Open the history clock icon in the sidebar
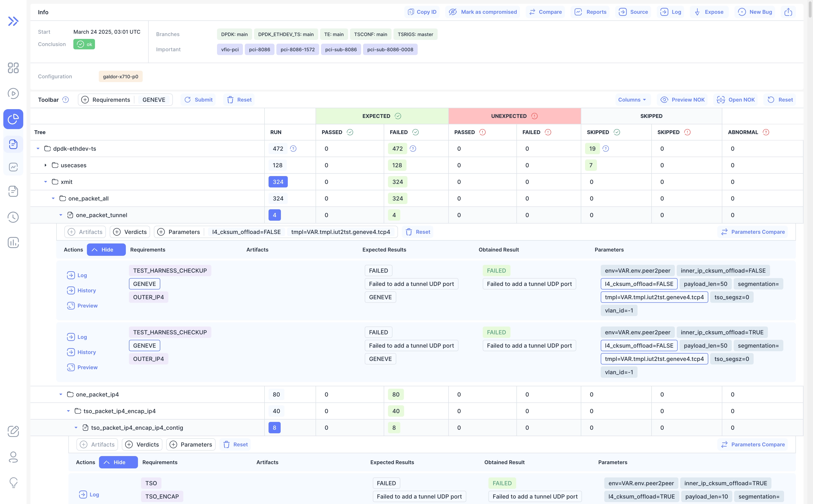 pos(13,217)
